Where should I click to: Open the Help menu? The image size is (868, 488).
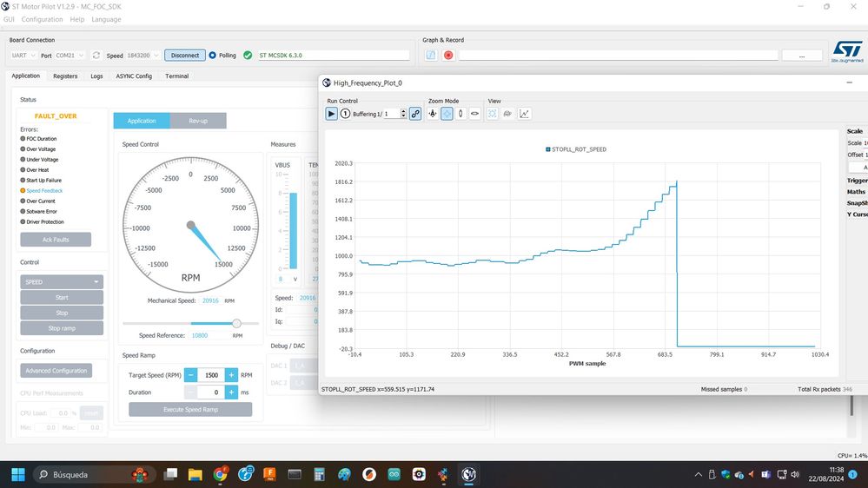coord(77,19)
